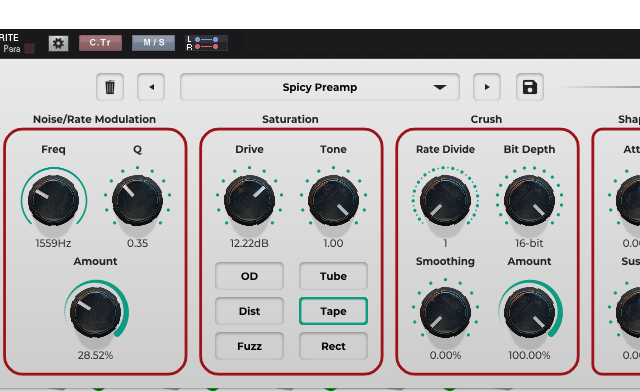Click the 12.22dB drive value
The width and height of the screenshot is (640, 392).
(x=249, y=243)
